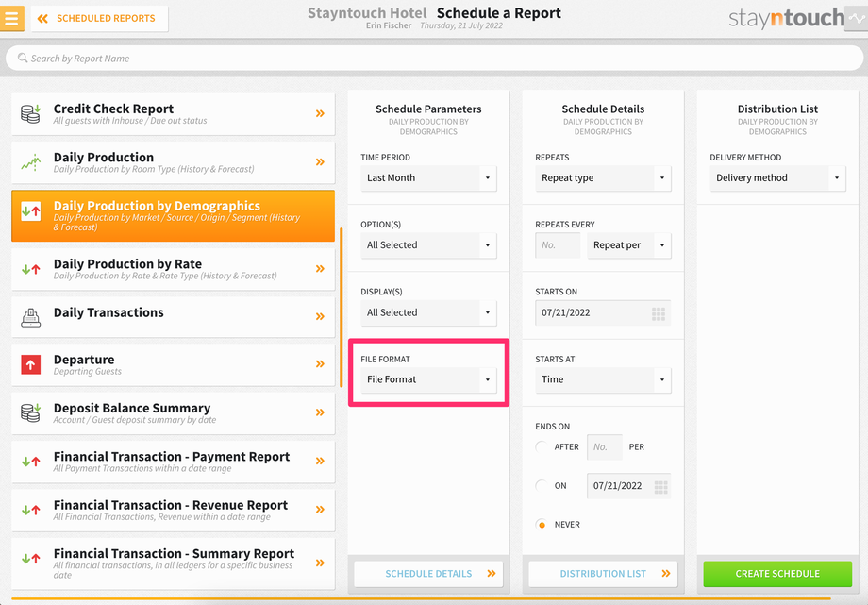Select the NEVER radio button
The width and height of the screenshot is (868, 605).
[542, 524]
